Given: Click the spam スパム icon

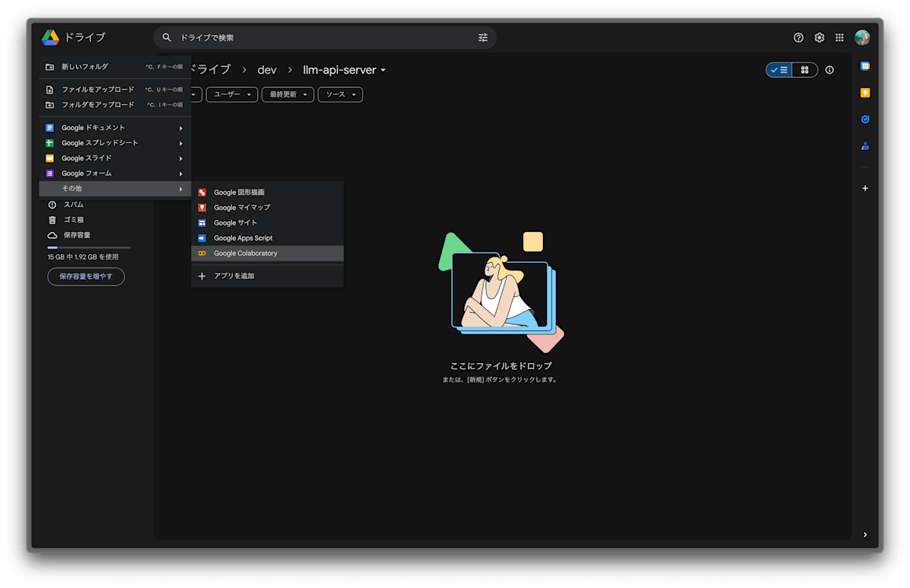Looking at the screenshot, I should [x=52, y=205].
